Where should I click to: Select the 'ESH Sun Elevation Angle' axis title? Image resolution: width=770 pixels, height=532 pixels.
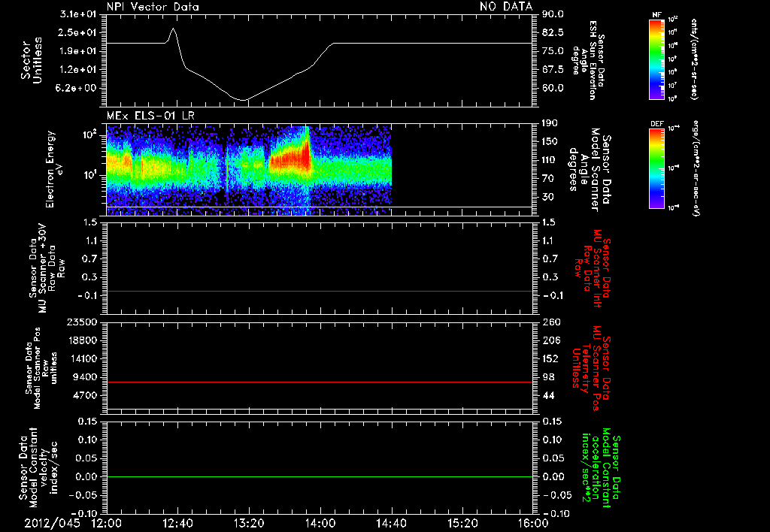(588, 60)
